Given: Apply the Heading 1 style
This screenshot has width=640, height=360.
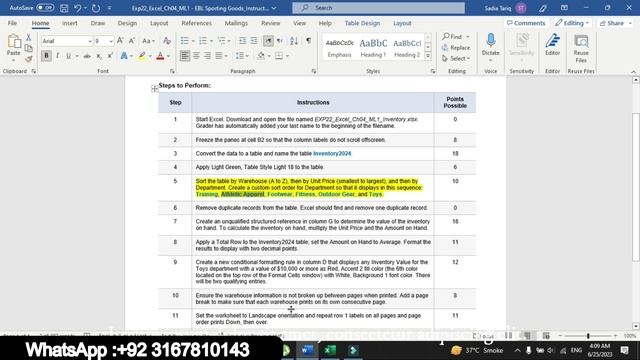Looking at the screenshot, I should pyautogui.click(x=373, y=47).
